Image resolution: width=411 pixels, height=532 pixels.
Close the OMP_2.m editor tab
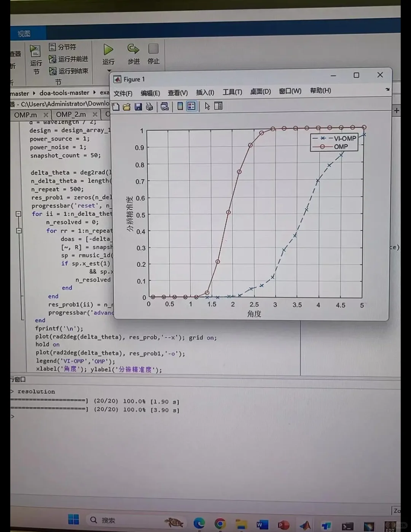95,114
